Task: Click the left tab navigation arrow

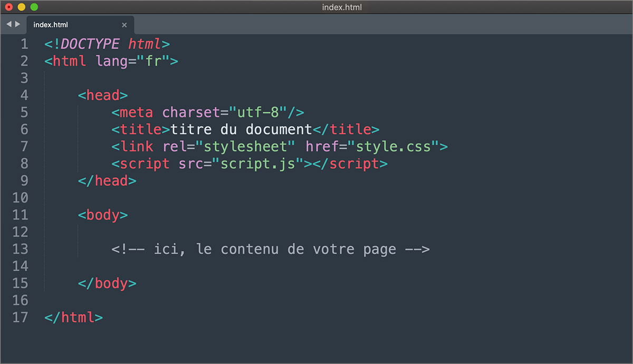Action: (x=9, y=24)
